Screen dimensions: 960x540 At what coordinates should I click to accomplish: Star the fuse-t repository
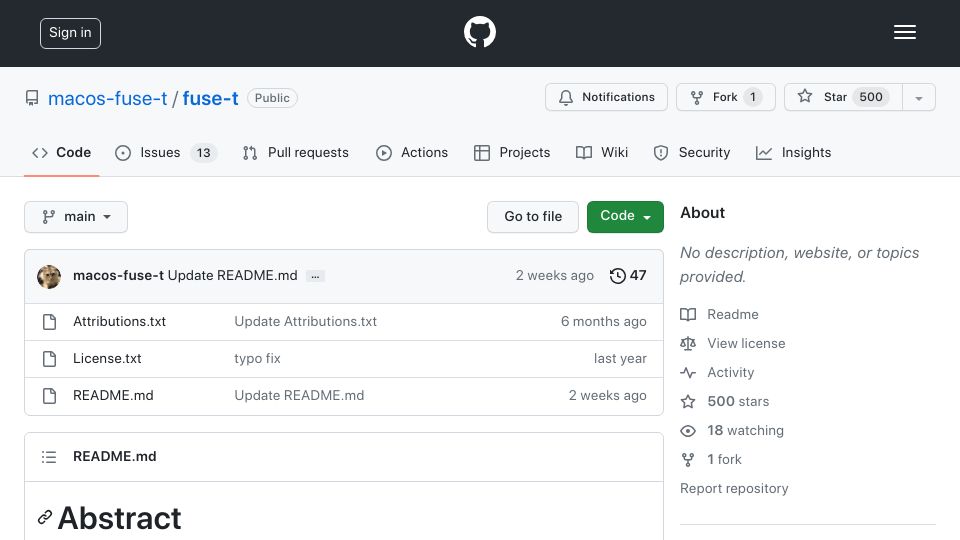(843, 97)
